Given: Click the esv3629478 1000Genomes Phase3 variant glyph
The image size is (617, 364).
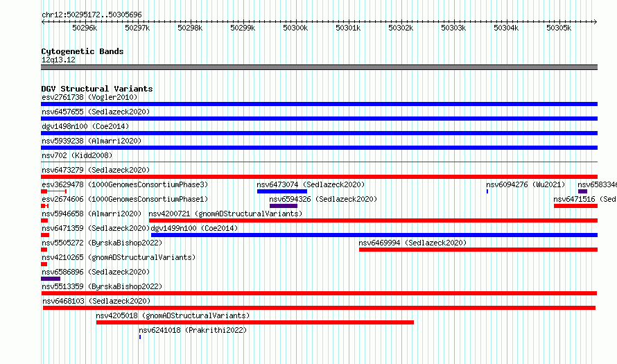Looking at the screenshot, I should (53, 191).
